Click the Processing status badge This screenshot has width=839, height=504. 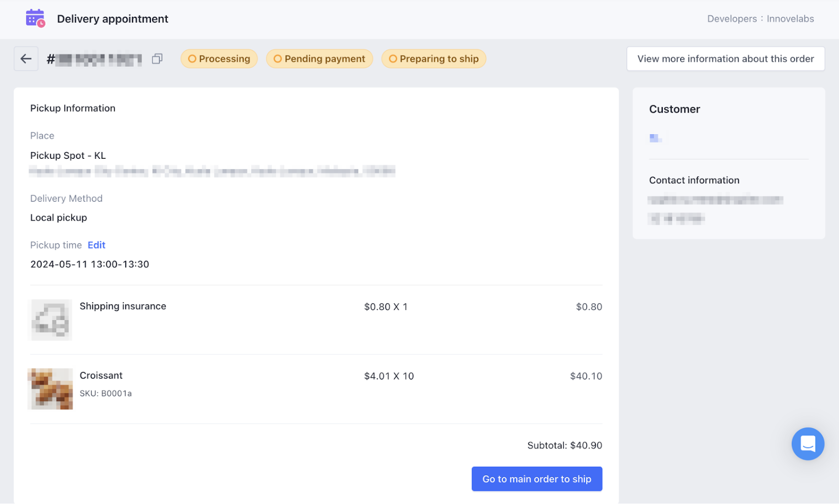[x=219, y=59]
